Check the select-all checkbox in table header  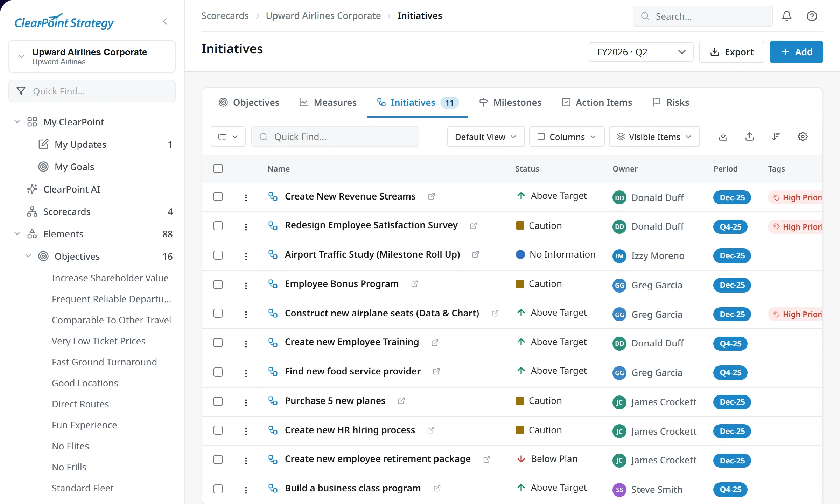point(218,168)
